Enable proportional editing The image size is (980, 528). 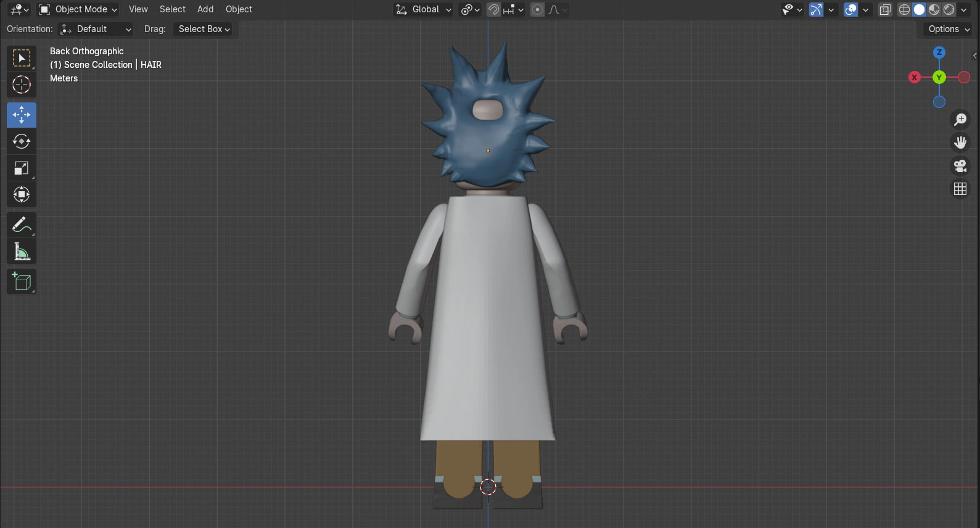point(538,9)
